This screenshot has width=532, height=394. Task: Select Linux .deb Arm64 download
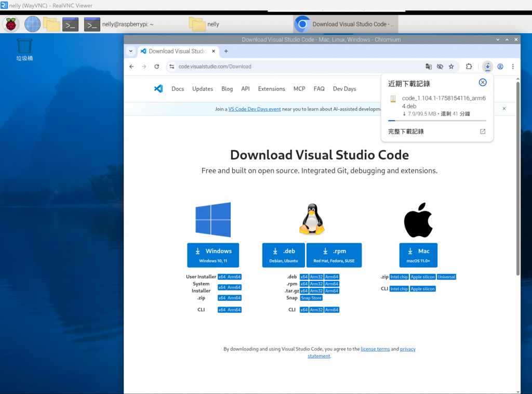[x=331, y=277]
